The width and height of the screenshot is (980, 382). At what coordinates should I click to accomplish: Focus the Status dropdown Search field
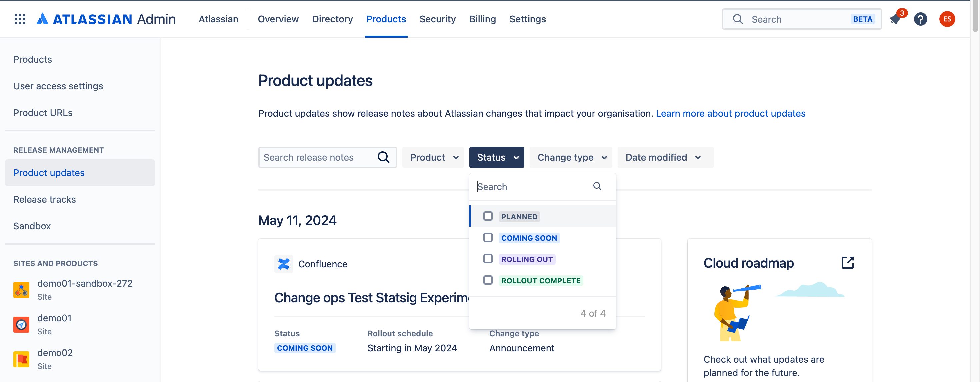click(542, 186)
